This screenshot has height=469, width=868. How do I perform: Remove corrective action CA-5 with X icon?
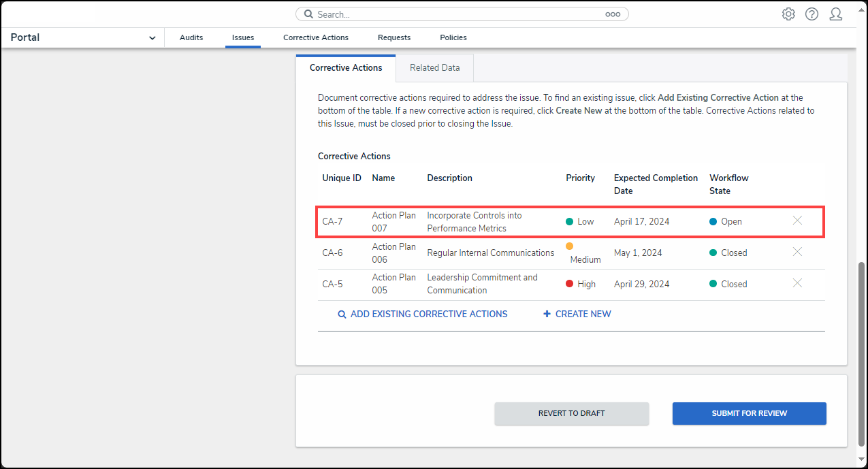797,283
